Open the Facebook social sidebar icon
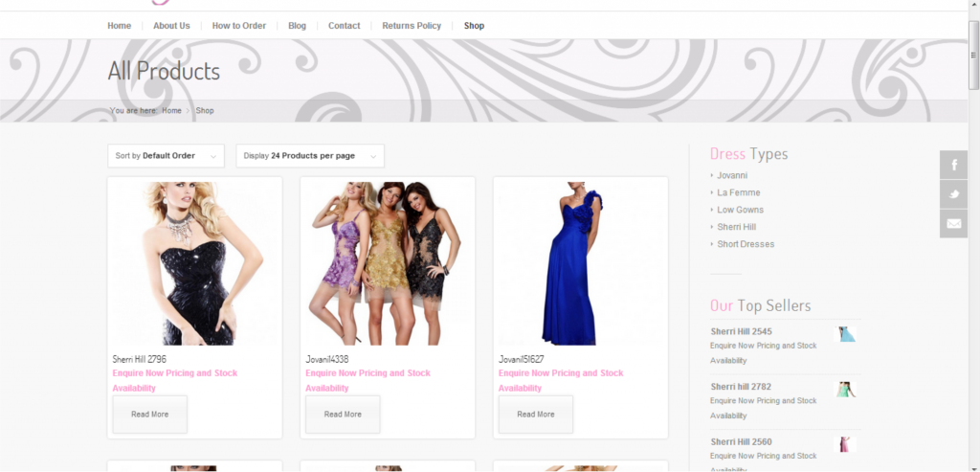Viewport: 980px width, 472px height. [953, 165]
